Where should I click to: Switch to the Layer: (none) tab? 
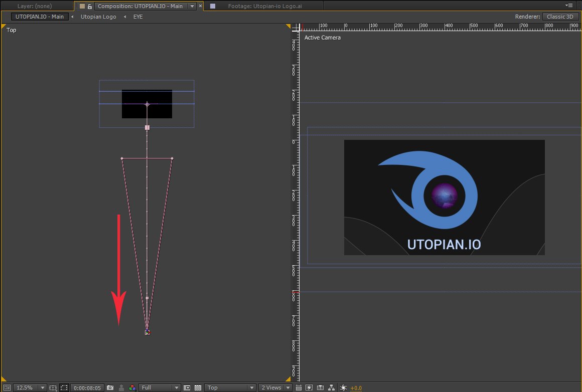(35, 6)
